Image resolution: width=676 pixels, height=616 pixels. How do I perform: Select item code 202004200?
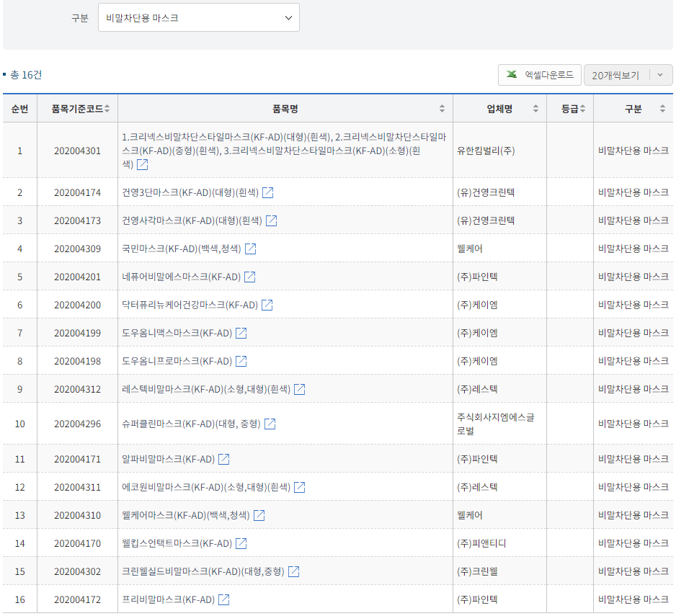click(77, 305)
